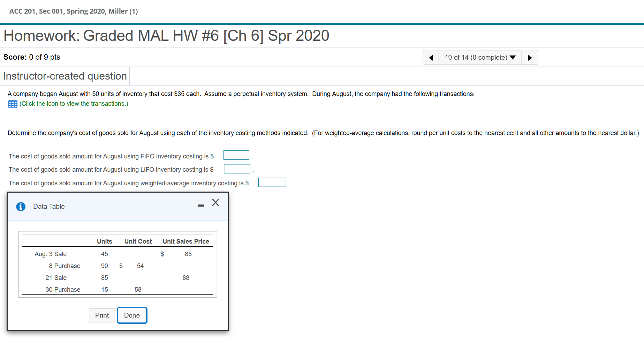Click the FIFO cost of goods sold input box
644x342 pixels.
click(236, 155)
